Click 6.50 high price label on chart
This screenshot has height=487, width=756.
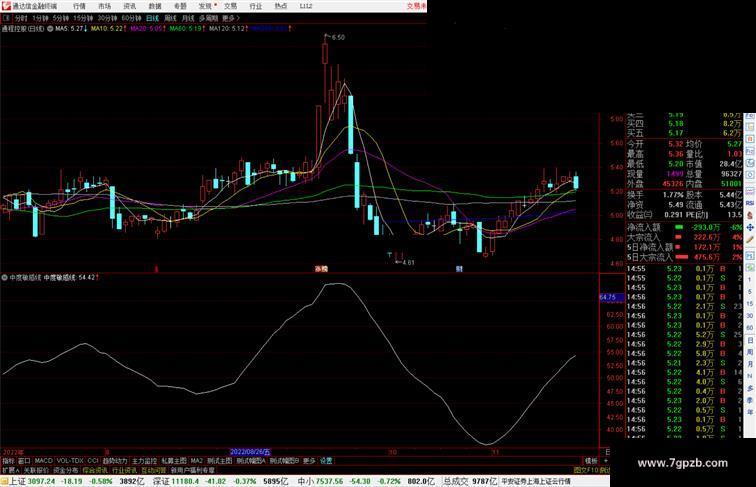pyautogui.click(x=338, y=37)
